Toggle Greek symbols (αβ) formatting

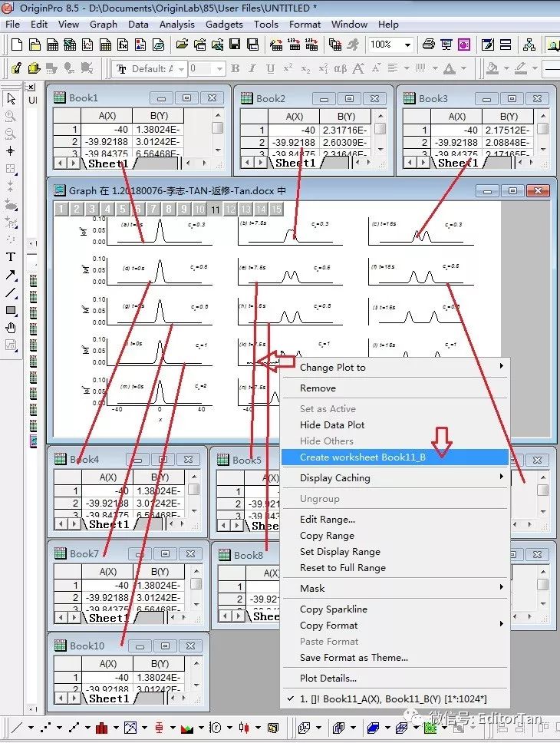coord(340,69)
